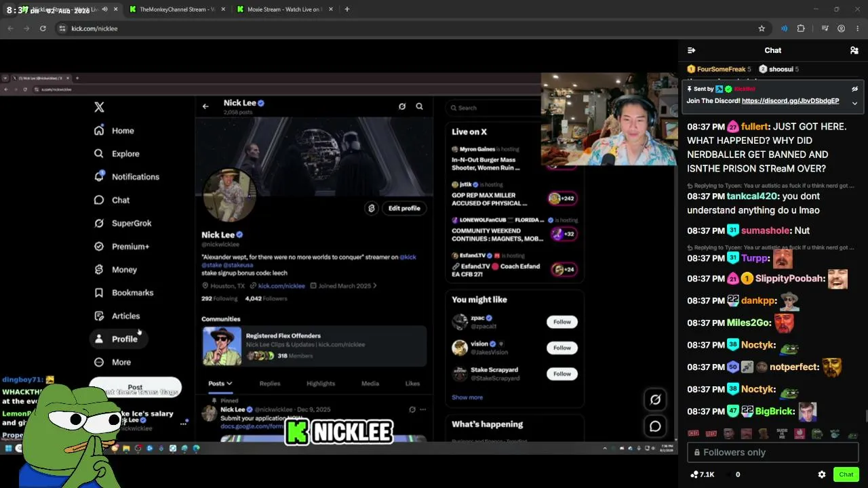The image size is (868, 488).
Task: Expand the pinned message chevron
Action: tap(854, 103)
